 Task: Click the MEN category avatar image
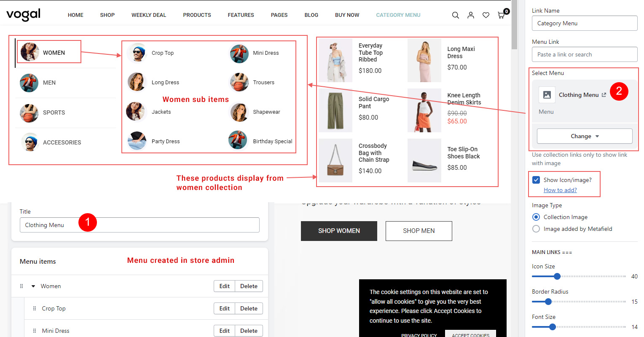point(29,83)
